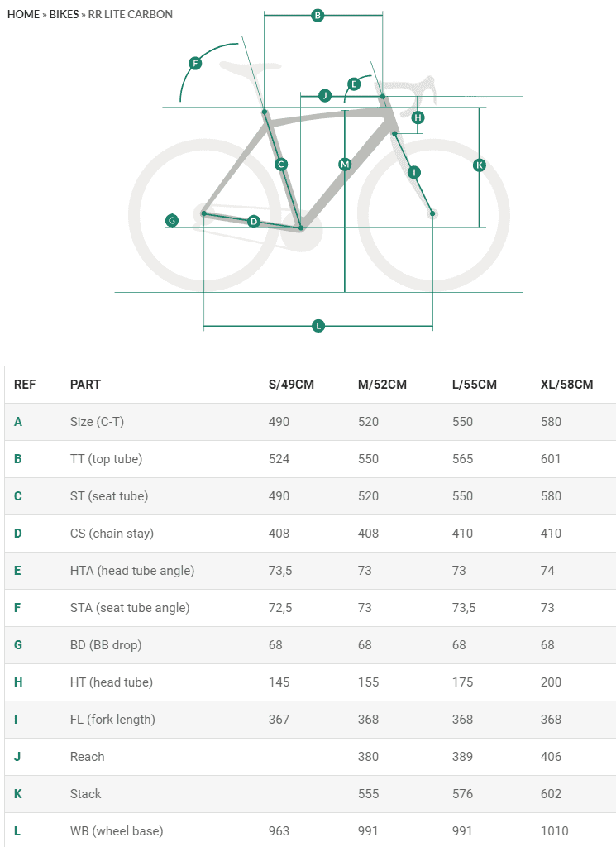Click the E head angle marker on diagram
The image size is (616, 847).
click(x=354, y=84)
